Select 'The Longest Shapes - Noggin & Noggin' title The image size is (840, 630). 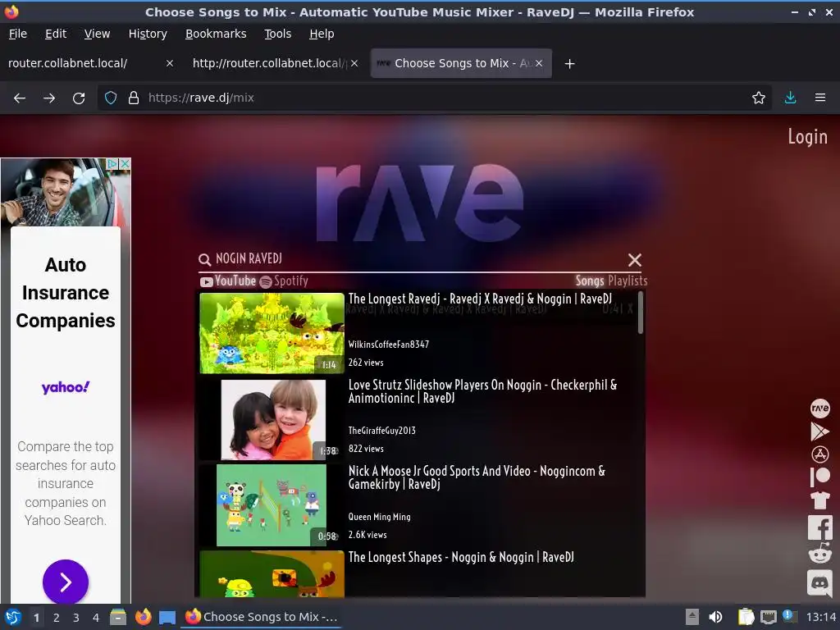461,557
